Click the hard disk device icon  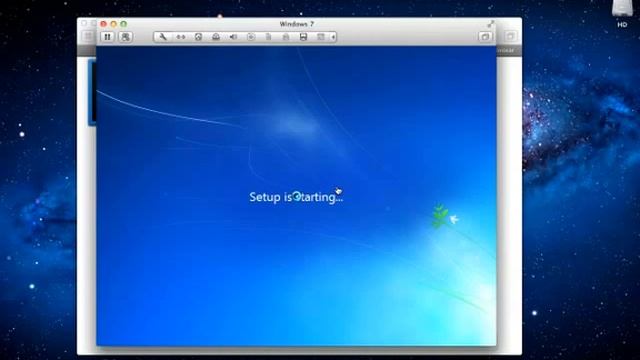coord(198,37)
